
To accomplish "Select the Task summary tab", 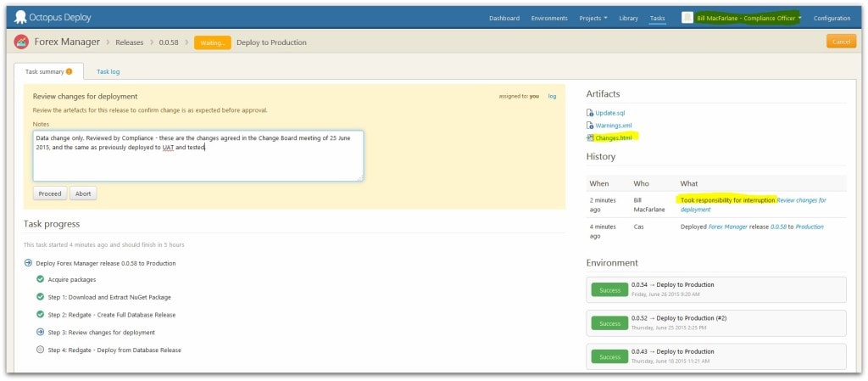I will pos(48,71).
